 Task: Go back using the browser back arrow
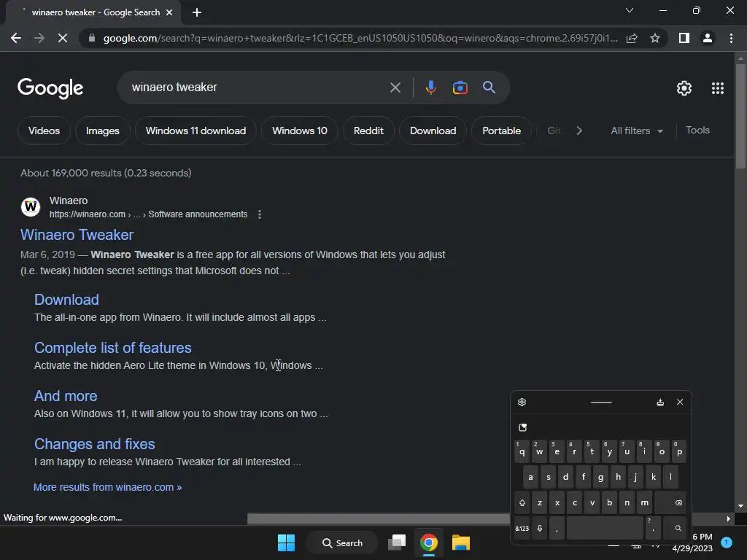[16, 38]
